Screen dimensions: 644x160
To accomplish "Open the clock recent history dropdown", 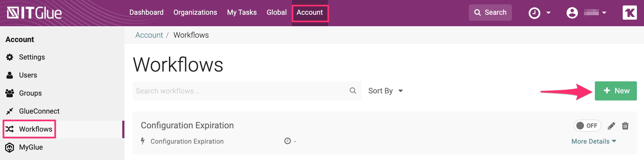I will pyautogui.click(x=539, y=13).
